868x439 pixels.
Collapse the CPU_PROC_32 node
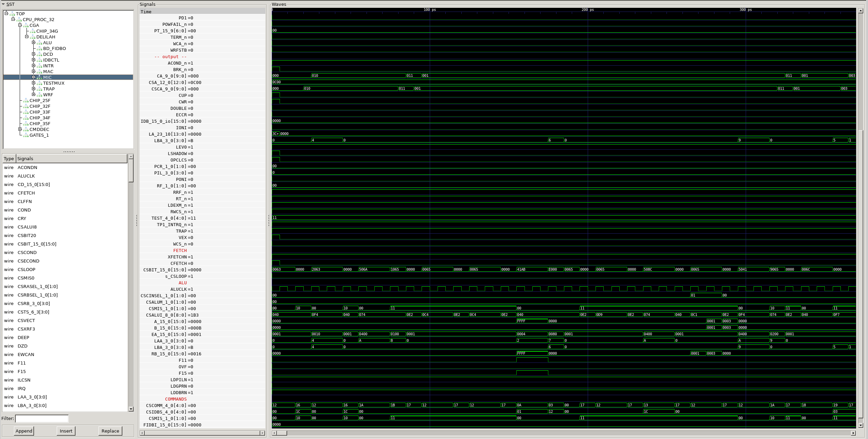tap(13, 19)
